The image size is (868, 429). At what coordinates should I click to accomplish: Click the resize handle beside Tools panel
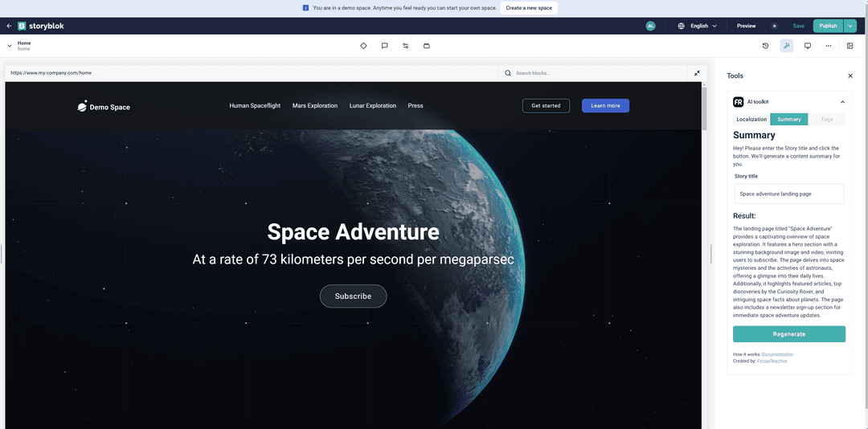pos(710,254)
